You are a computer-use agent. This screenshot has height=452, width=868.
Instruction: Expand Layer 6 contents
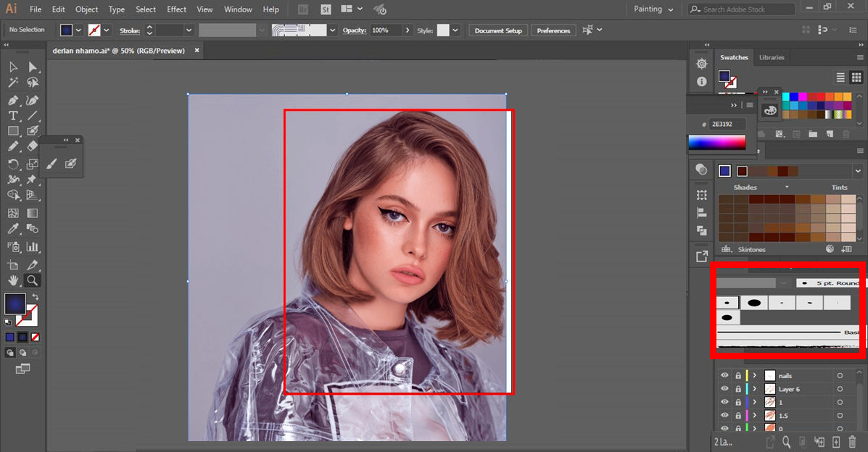754,388
